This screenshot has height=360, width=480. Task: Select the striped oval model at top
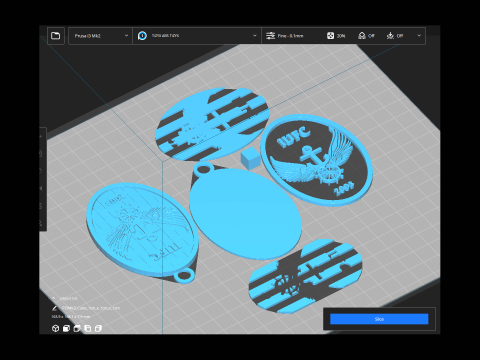click(212, 123)
